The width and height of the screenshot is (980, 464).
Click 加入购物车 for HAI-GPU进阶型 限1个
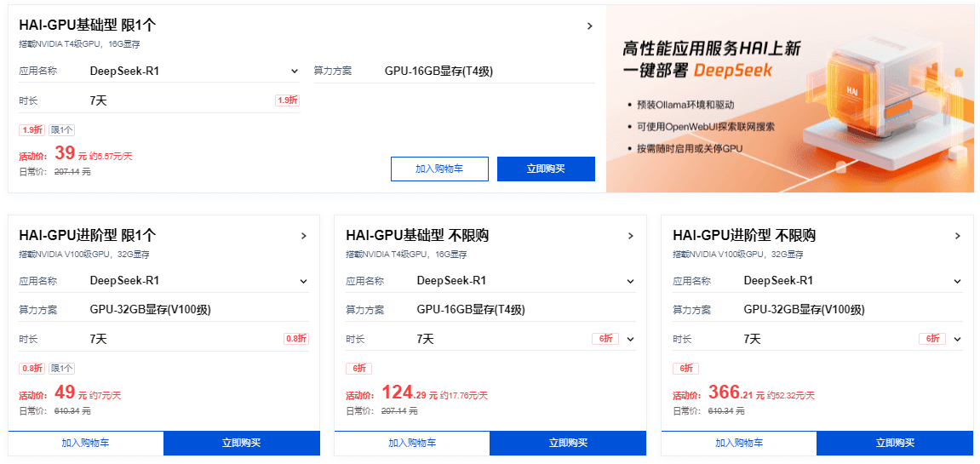(86, 443)
